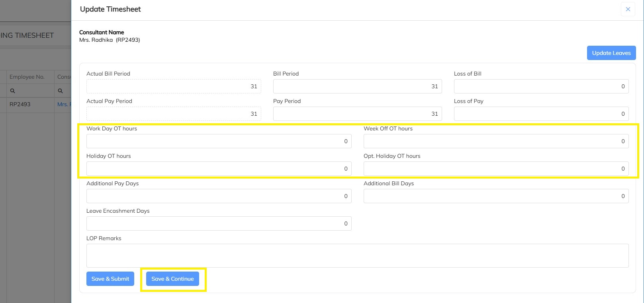Click the Opt. Holiday OT hours field
Image resolution: width=644 pixels, height=303 pixels.
[x=496, y=169]
